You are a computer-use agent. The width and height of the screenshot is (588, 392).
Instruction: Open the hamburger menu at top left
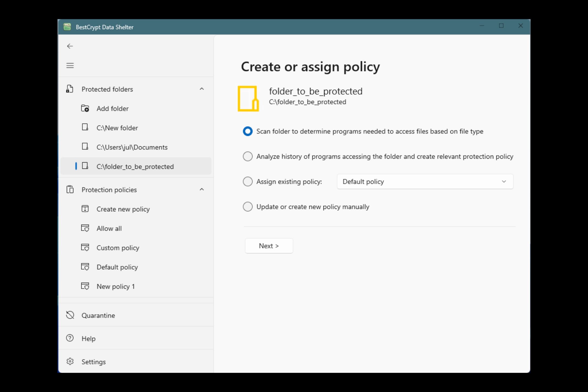tap(70, 65)
